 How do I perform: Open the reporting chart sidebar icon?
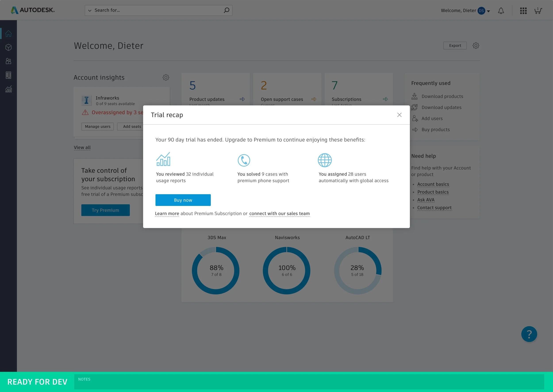point(8,89)
